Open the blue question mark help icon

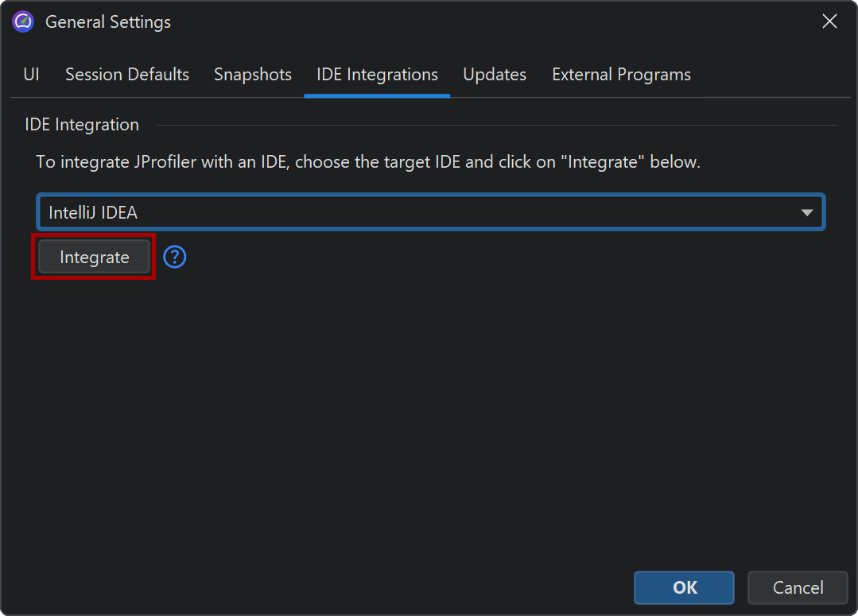[174, 258]
